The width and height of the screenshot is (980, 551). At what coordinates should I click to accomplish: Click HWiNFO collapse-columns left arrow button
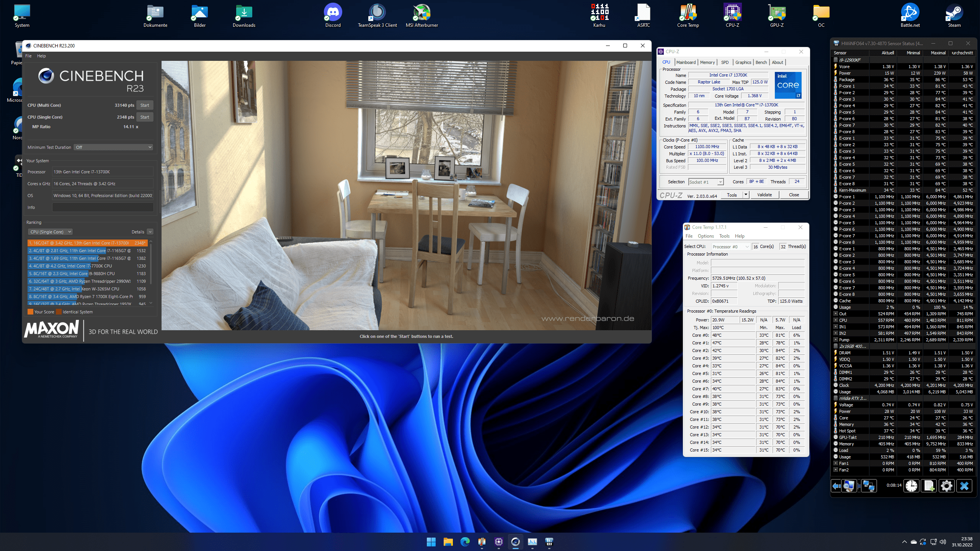pos(836,486)
